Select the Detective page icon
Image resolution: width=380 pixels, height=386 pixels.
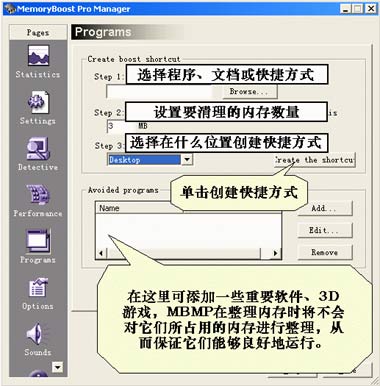pos(38,148)
